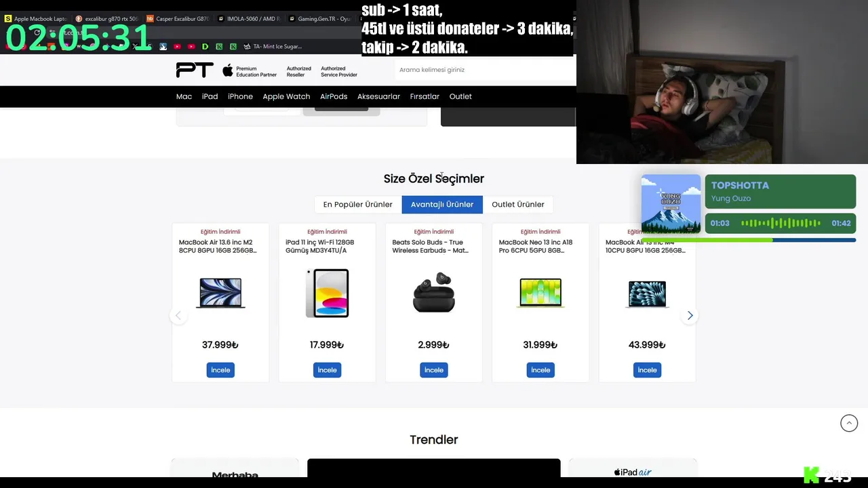Click the MacBook Air M2 product image
Viewport: 868px width, 488px height.
(220, 293)
